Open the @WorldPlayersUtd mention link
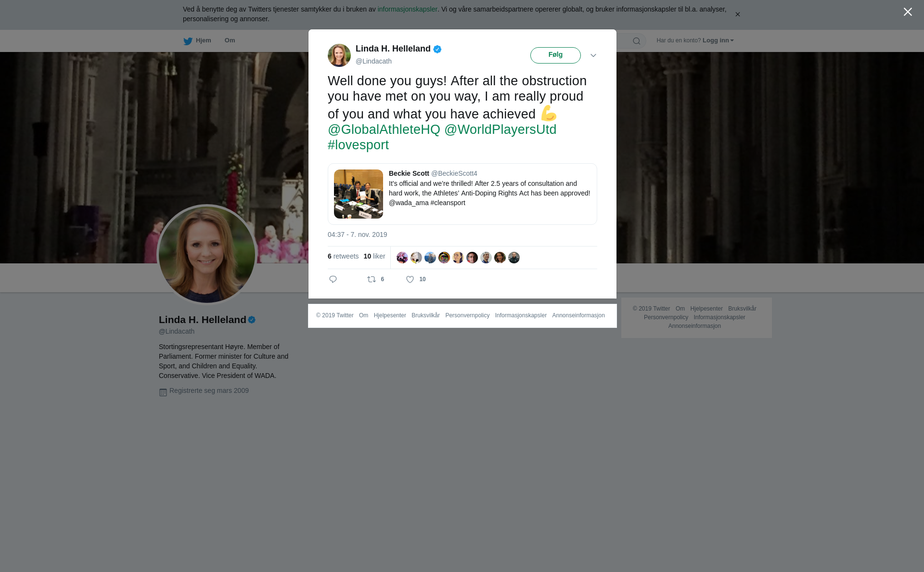924x572 pixels. tap(500, 130)
